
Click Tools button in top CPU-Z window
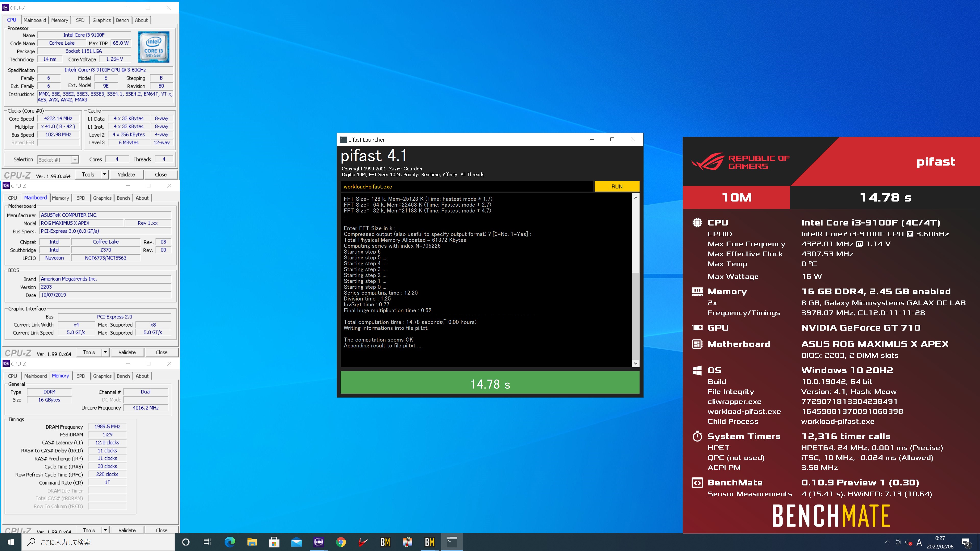88,174
